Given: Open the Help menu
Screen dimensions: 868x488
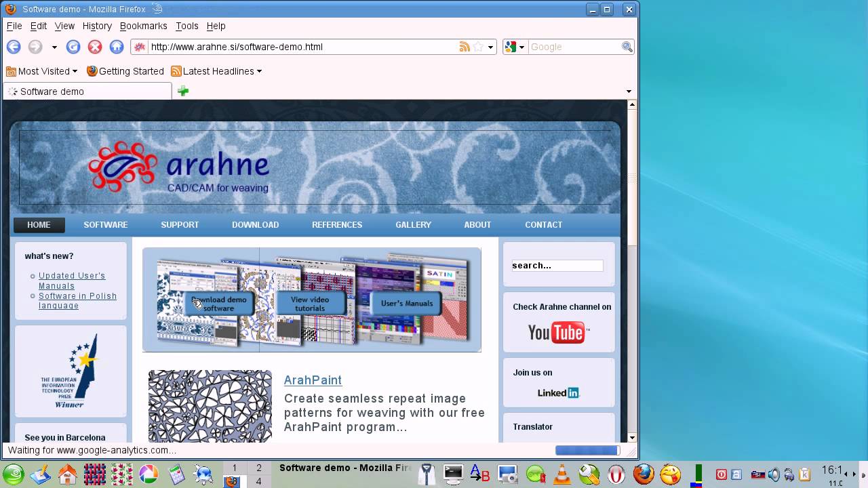Looking at the screenshot, I should click(216, 26).
